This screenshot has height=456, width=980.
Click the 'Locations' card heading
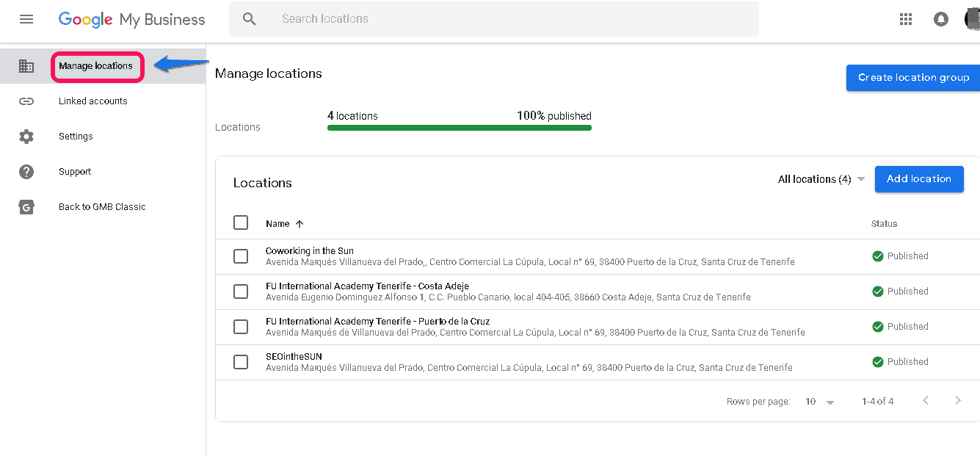[263, 183]
